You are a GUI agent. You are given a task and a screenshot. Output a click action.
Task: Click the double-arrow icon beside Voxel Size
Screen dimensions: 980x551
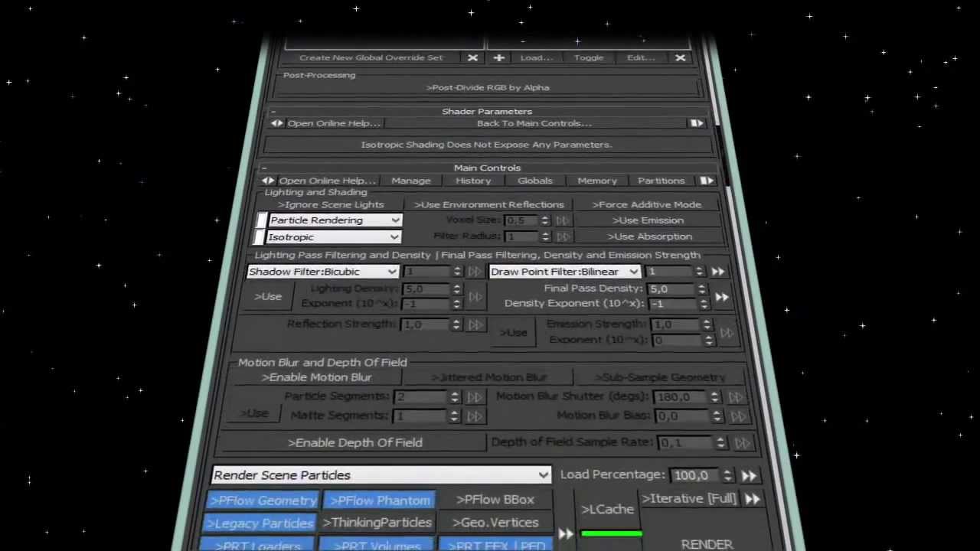(563, 220)
